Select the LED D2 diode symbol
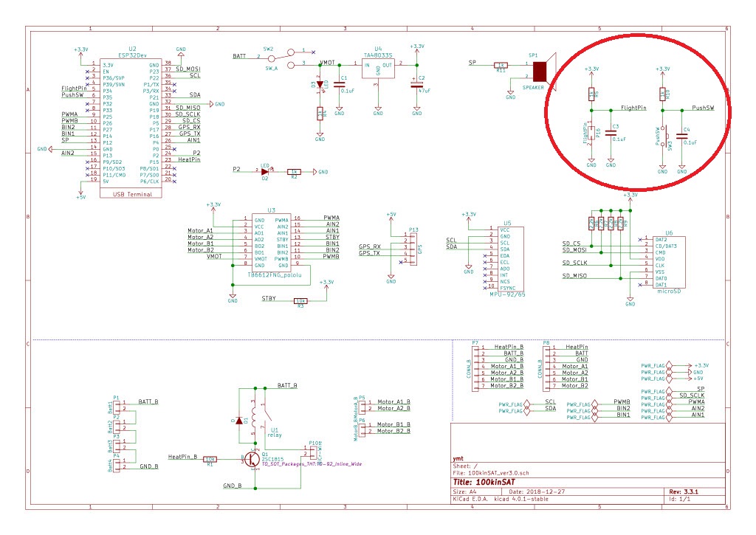 click(x=263, y=171)
